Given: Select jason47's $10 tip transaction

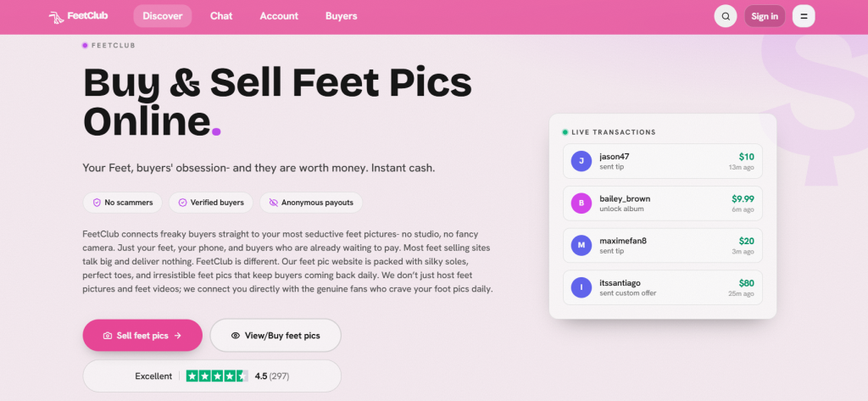Looking at the screenshot, I should (x=663, y=161).
